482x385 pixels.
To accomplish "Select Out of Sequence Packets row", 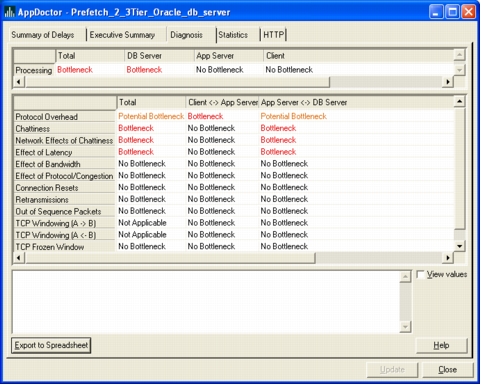I will 64,212.
